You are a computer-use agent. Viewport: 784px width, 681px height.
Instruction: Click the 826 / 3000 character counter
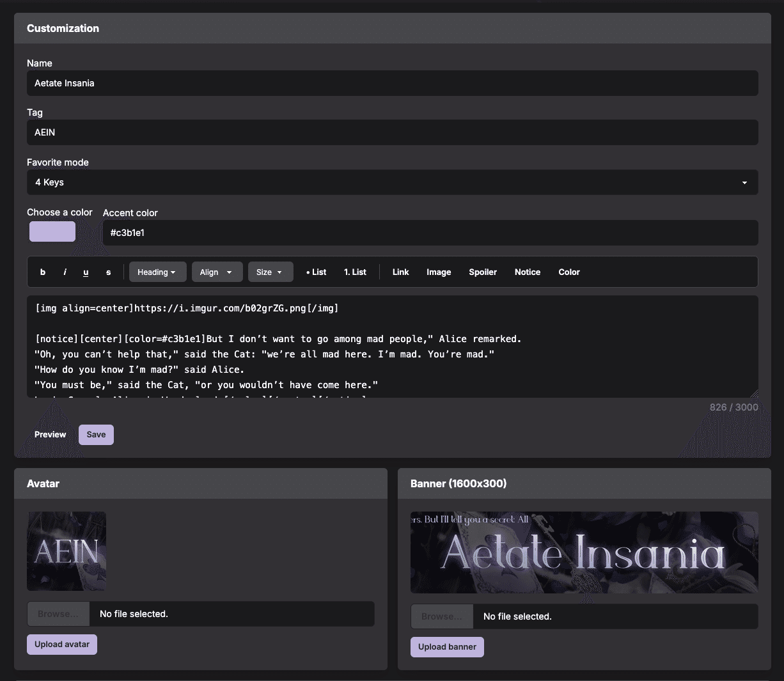734,407
